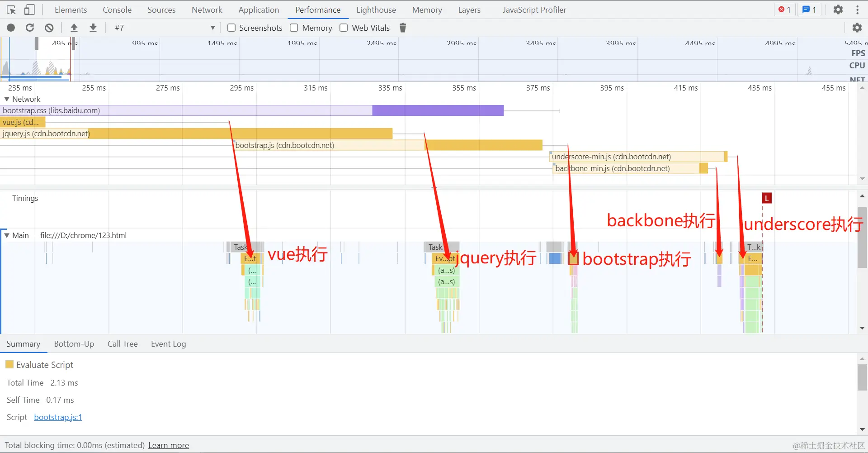
Task: Click the Load profile upload icon
Action: coord(74,28)
